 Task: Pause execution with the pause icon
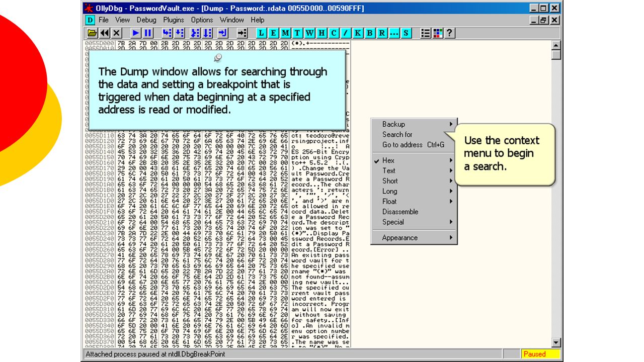(x=148, y=33)
